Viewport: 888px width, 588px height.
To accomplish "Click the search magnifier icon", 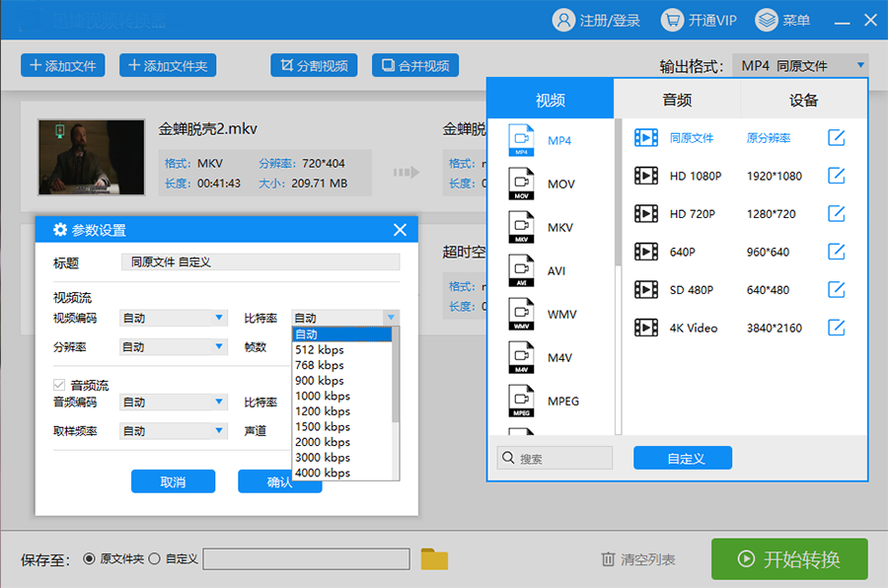I will coord(508,458).
